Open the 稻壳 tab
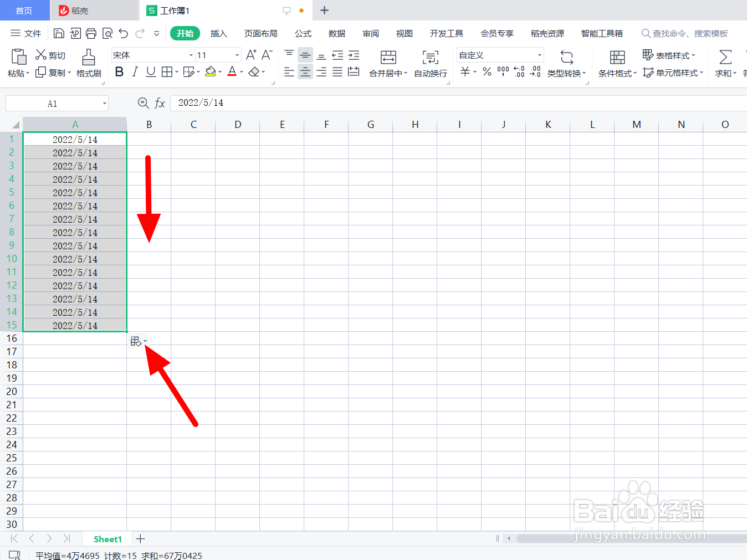 tap(94, 11)
